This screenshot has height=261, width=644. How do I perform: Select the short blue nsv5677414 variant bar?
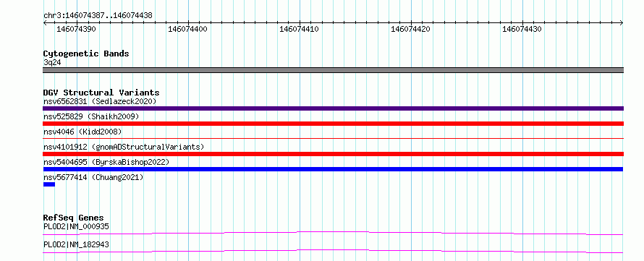point(49,184)
